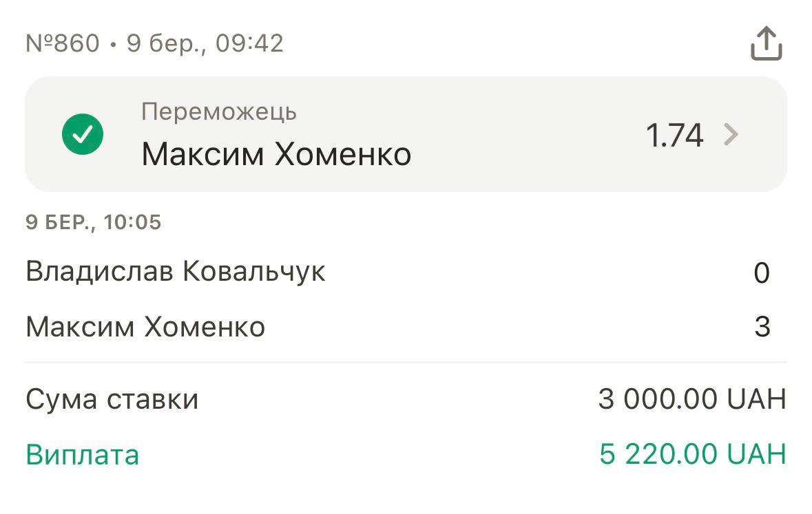The height and width of the screenshot is (514, 812).
Task: Click Владислав Ковальчук's score of 0
Action: 761,273
